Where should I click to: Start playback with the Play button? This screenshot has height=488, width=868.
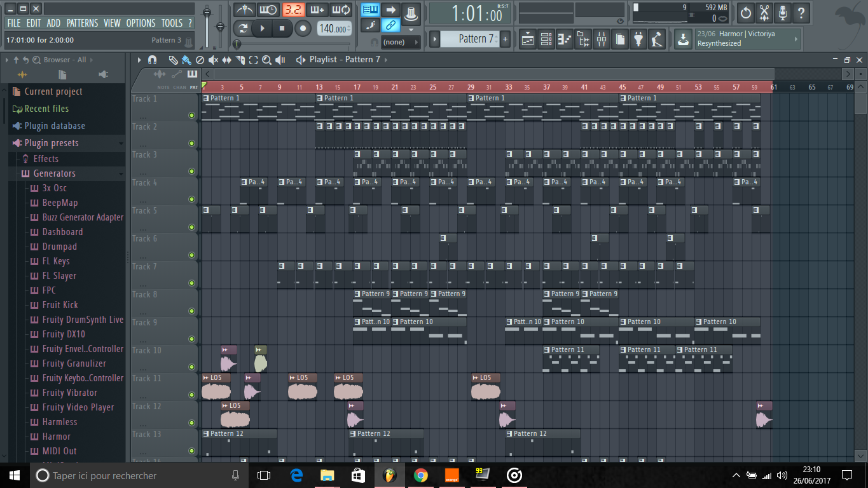coord(262,28)
